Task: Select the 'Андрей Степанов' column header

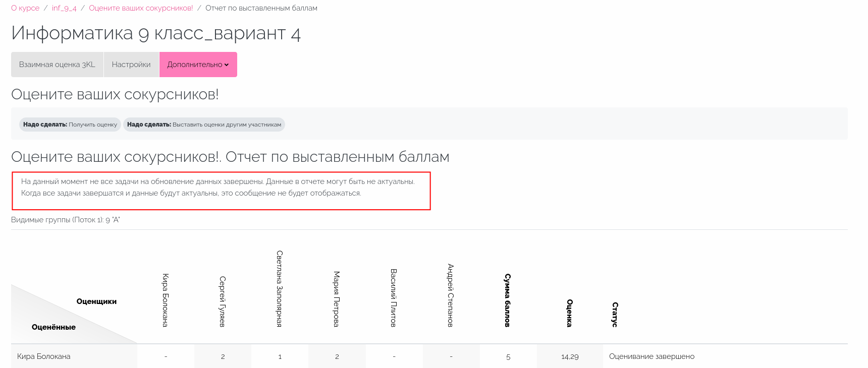Action: (x=451, y=295)
